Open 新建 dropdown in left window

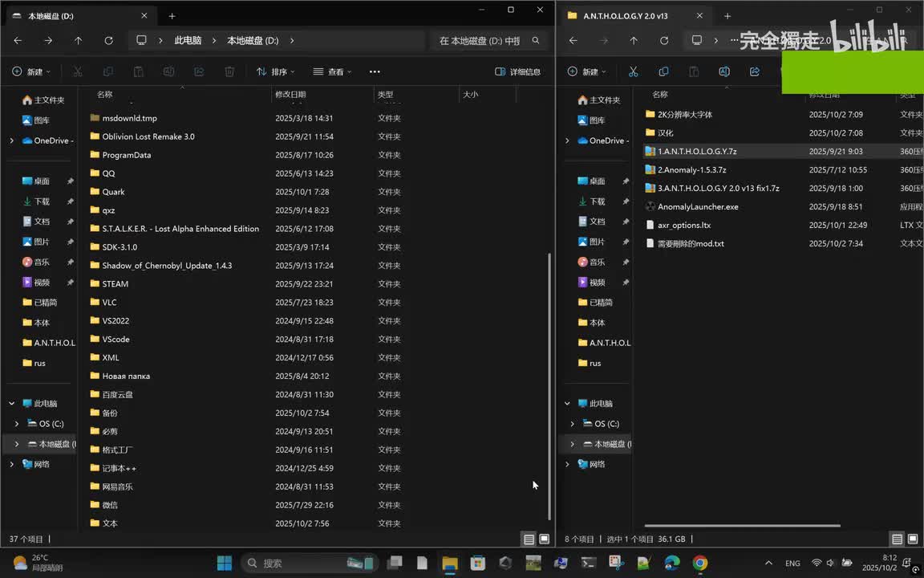(32, 71)
